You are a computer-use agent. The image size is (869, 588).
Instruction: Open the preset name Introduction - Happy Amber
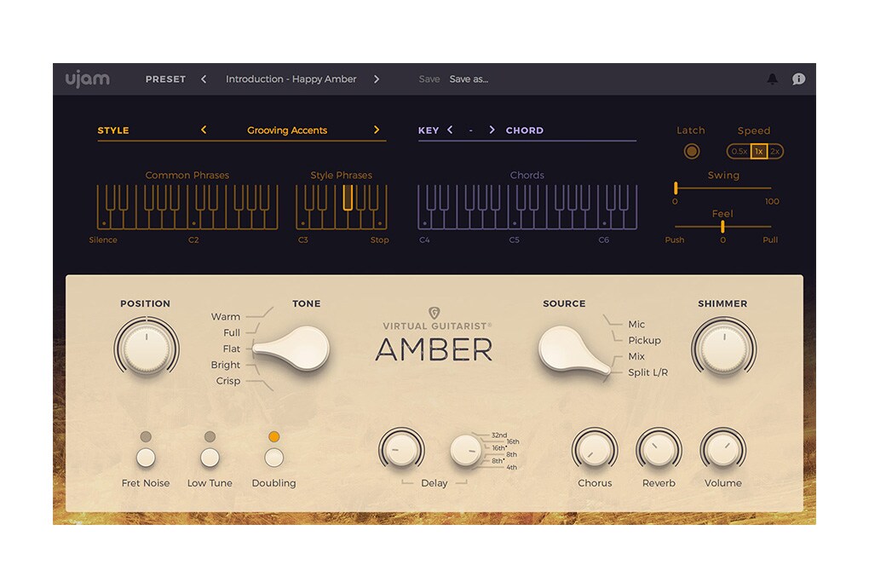291,79
